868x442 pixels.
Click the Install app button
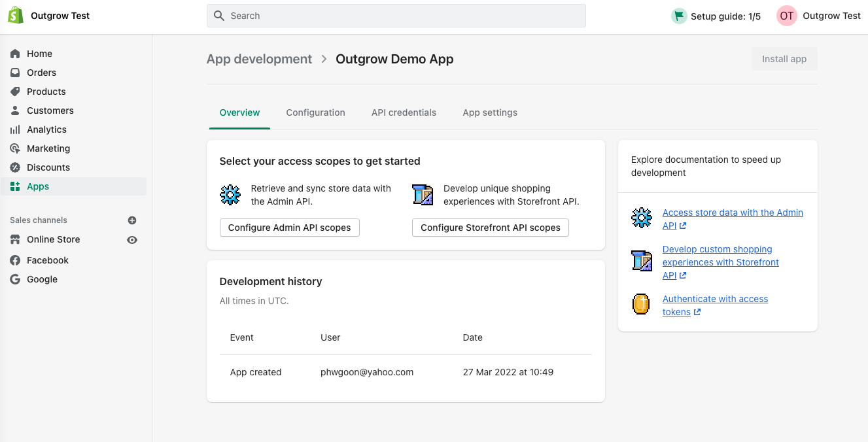(784, 59)
